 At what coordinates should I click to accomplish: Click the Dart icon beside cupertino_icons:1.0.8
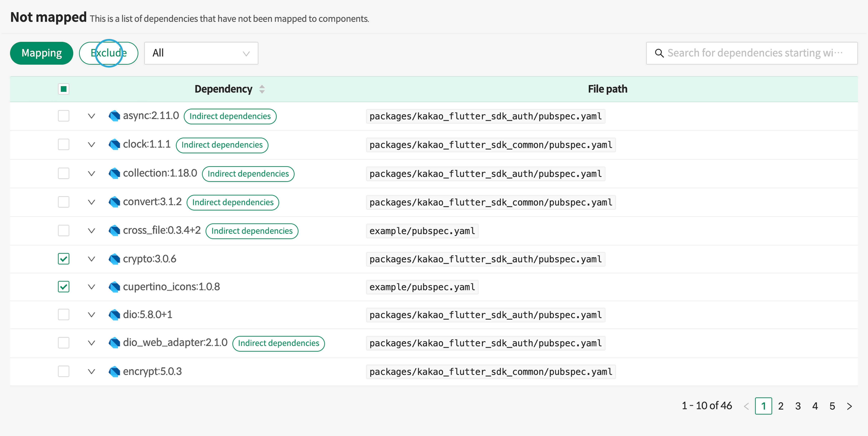(x=114, y=287)
